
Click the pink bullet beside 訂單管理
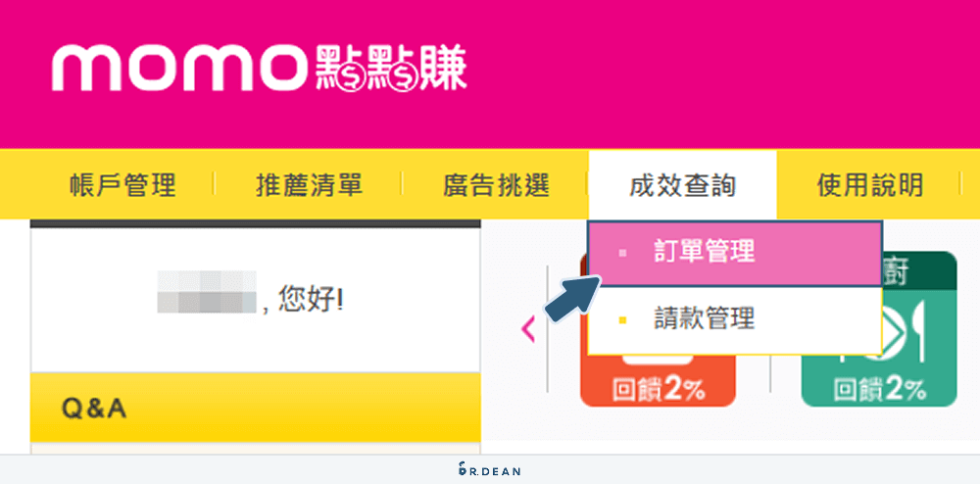point(622,252)
